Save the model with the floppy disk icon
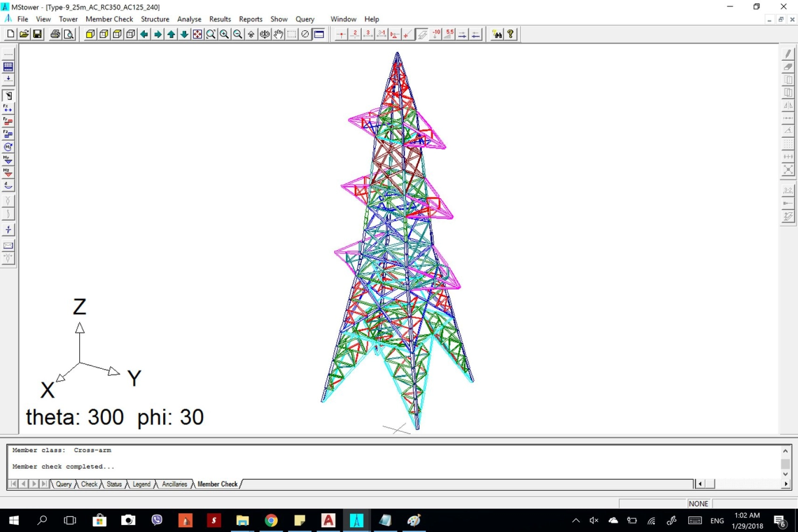 [x=37, y=34]
